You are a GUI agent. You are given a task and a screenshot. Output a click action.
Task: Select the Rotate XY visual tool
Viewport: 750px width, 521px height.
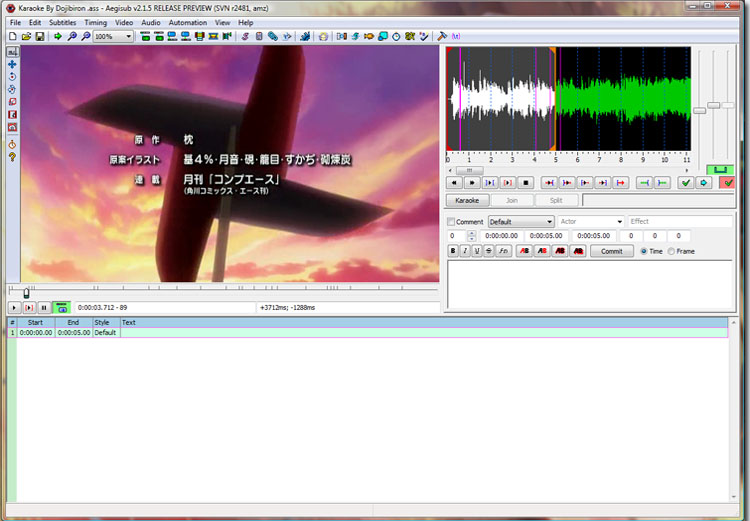[x=12, y=89]
